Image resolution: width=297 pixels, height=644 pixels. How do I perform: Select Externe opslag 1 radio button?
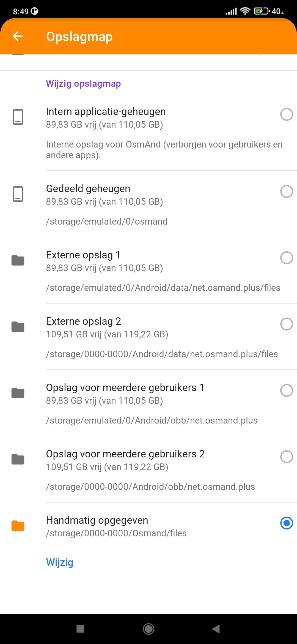coord(286,258)
